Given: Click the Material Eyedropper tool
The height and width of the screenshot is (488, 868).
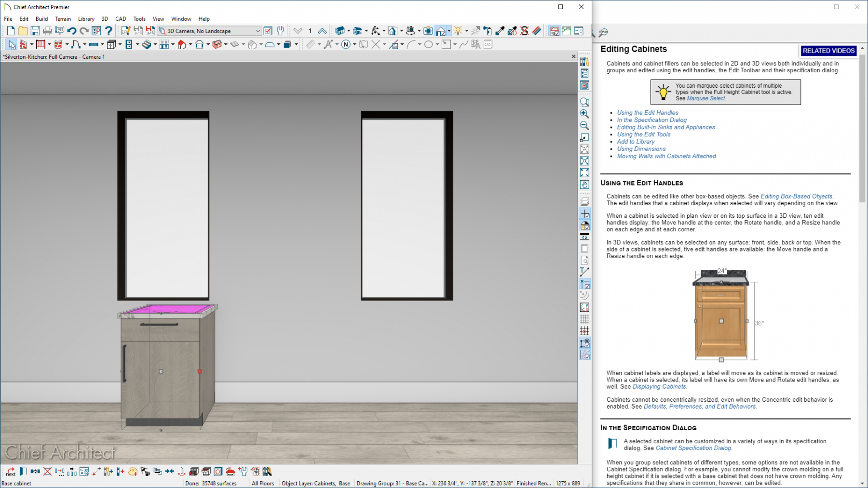Looking at the screenshot, I should pyautogui.click(x=500, y=31).
